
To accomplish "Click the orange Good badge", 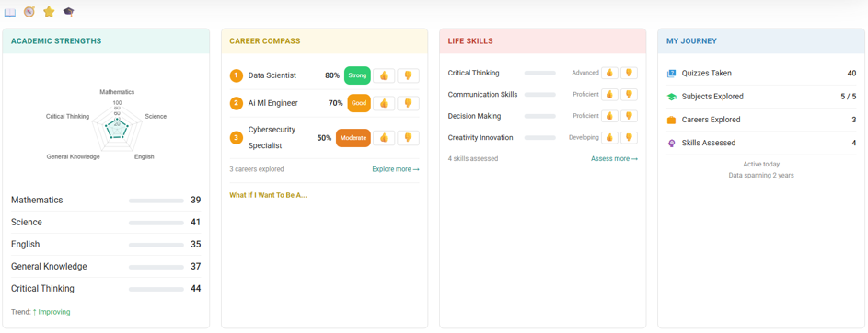I will pyautogui.click(x=359, y=103).
